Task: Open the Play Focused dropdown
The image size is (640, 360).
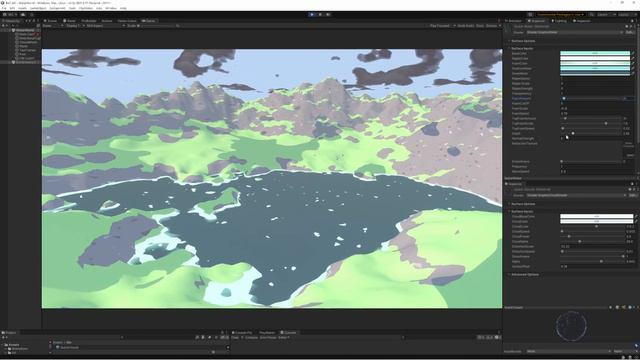Action: [442, 26]
